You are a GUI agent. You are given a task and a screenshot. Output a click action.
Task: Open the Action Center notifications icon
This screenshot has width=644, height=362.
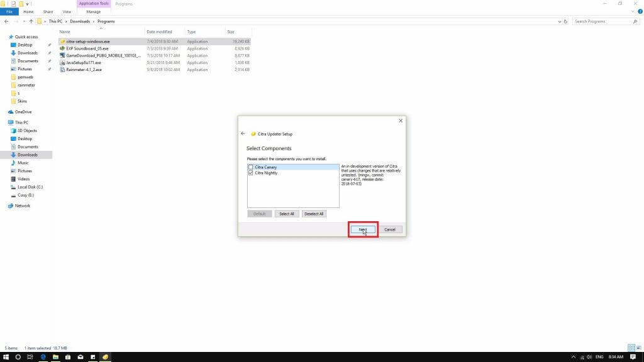tap(633, 357)
